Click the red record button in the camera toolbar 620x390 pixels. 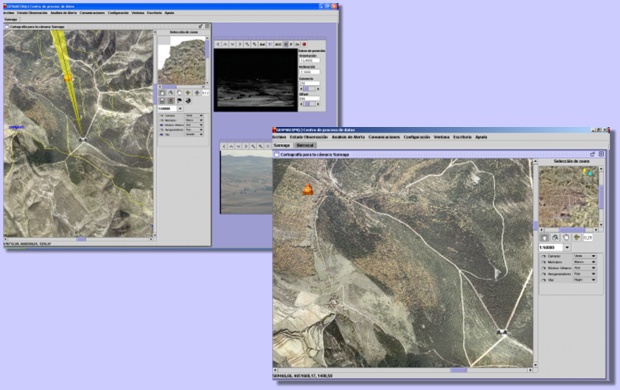[x=304, y=44]
